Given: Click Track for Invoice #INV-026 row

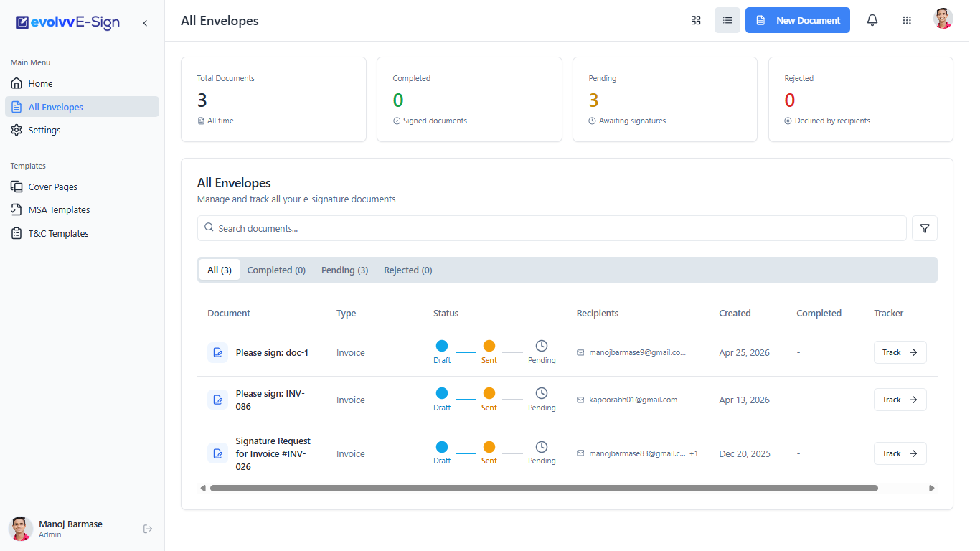Looking at the screenshot, I should tap(900, 453).
